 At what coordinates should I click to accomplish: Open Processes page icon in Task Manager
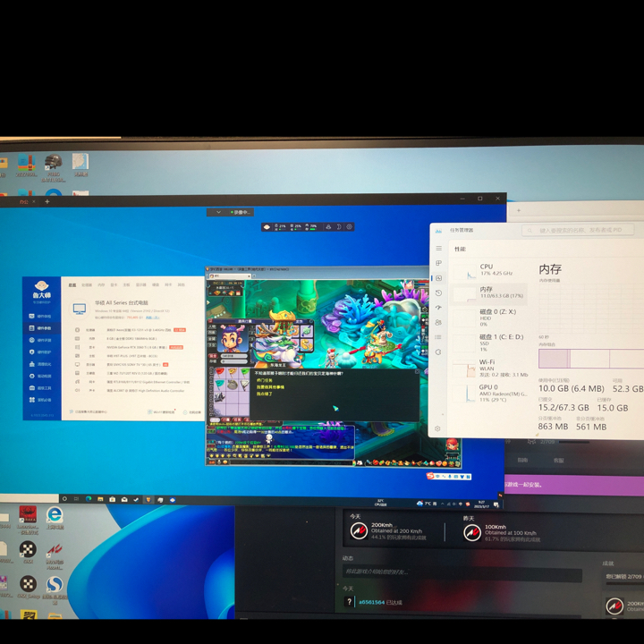coord(438,263)
